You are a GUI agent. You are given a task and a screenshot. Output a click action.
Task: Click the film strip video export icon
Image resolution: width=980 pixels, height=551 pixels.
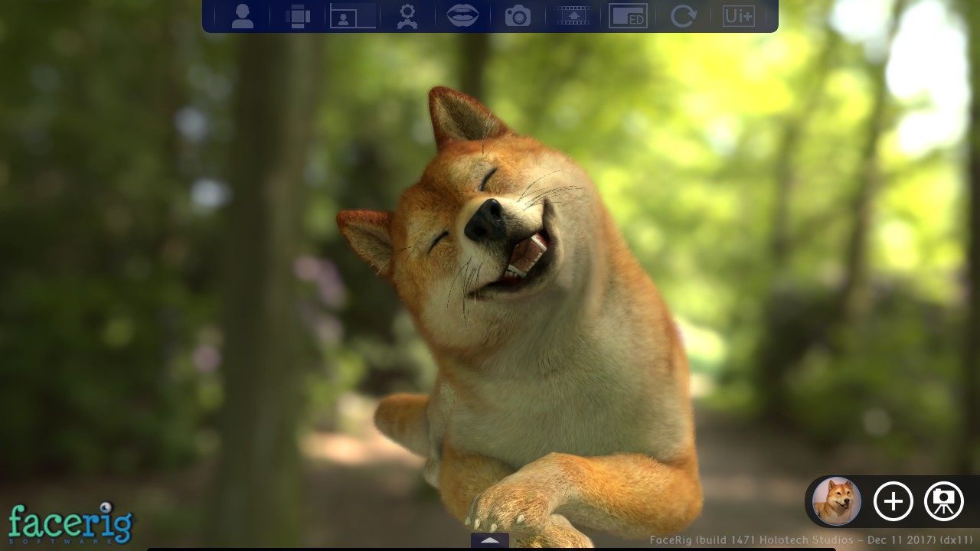click(x=573, y=16)
